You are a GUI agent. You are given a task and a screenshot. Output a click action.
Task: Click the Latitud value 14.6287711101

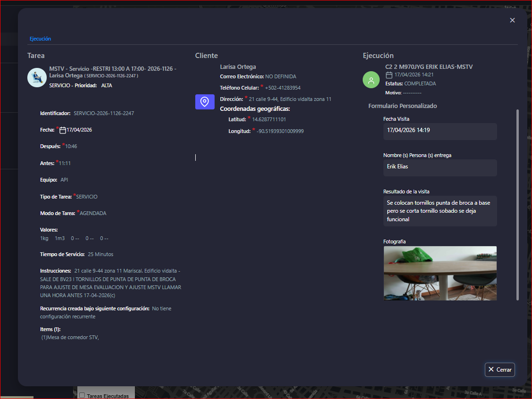[269, 120]
